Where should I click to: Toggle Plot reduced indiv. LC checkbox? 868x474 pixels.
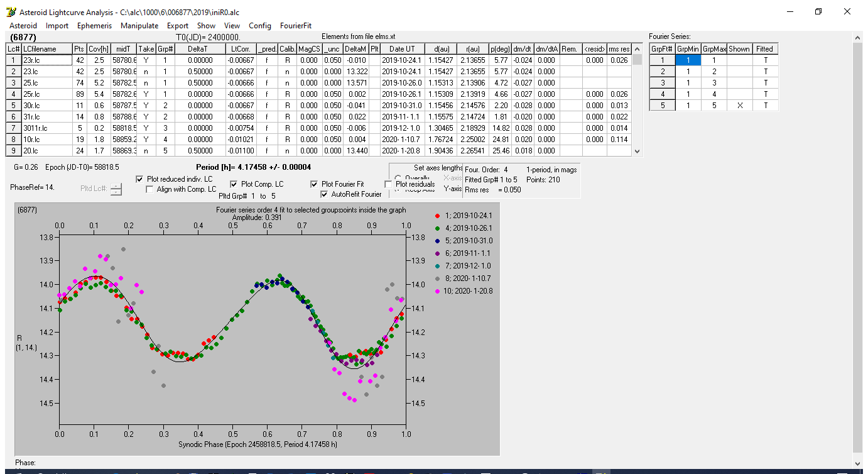(x=139, y=179)
